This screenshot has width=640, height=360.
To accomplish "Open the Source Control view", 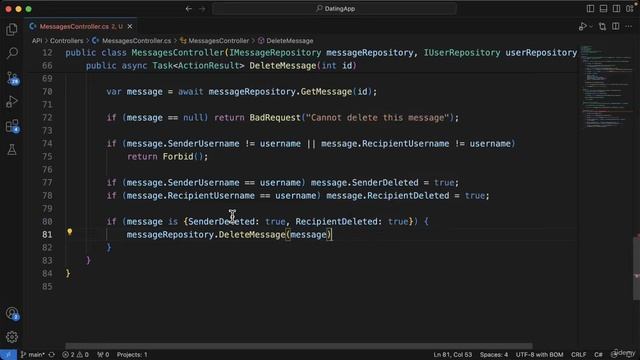I will pos(12,78).
